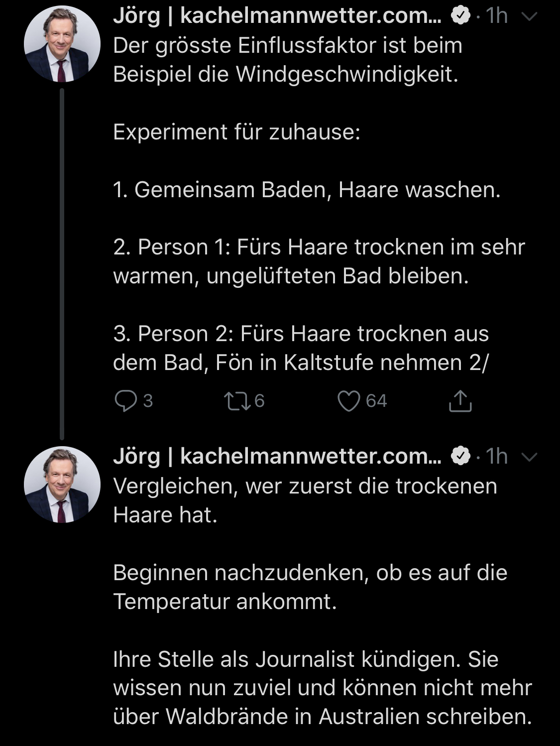Expand the second tweet's chevron options menu
The image size is (560, 746).
pos(530,456)
